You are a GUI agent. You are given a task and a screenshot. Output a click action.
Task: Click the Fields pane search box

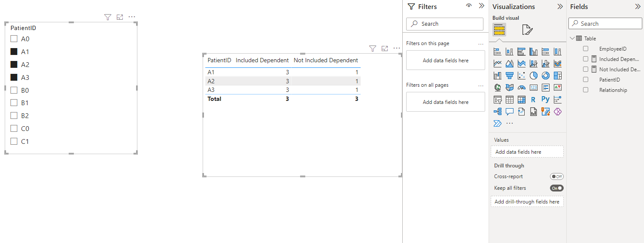pyautogui.click(x=605, y=24)
